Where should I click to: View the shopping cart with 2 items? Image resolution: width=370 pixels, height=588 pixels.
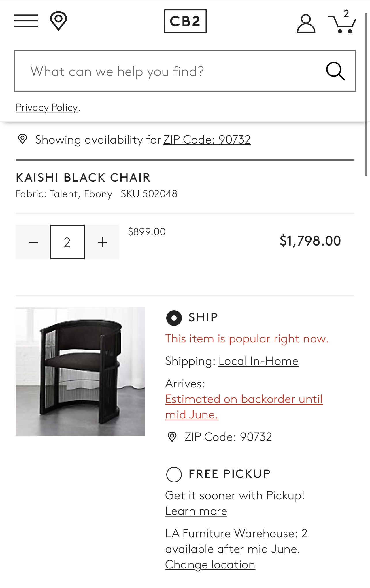coord(342,22)
